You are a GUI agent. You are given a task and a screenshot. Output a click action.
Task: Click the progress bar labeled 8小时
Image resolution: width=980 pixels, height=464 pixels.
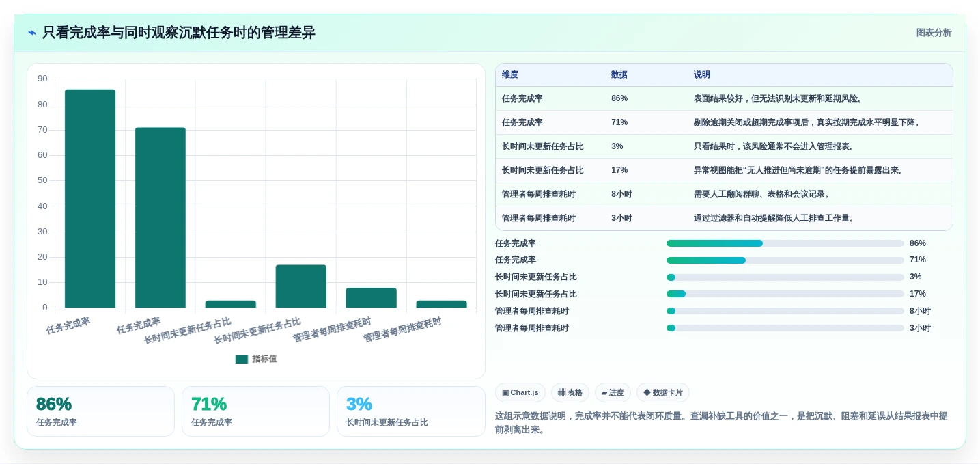(785, 311)
